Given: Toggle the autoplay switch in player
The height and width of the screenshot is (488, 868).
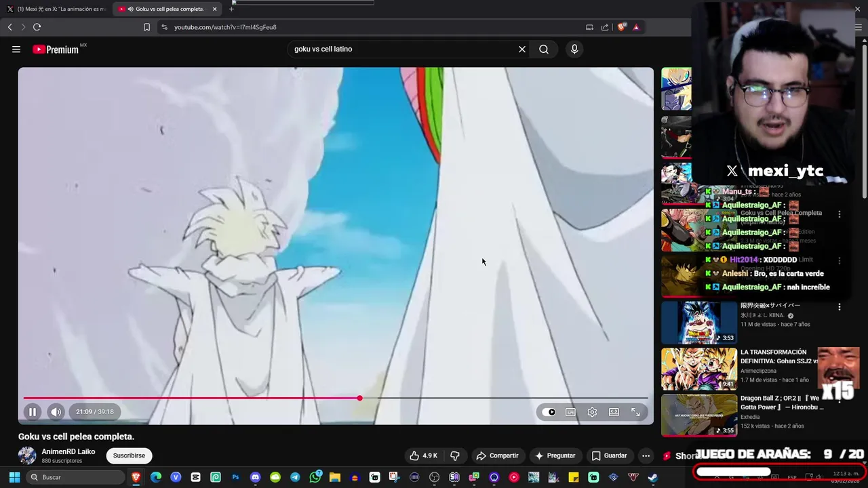Looking at the screenshot, I should [x=549, y=412].
